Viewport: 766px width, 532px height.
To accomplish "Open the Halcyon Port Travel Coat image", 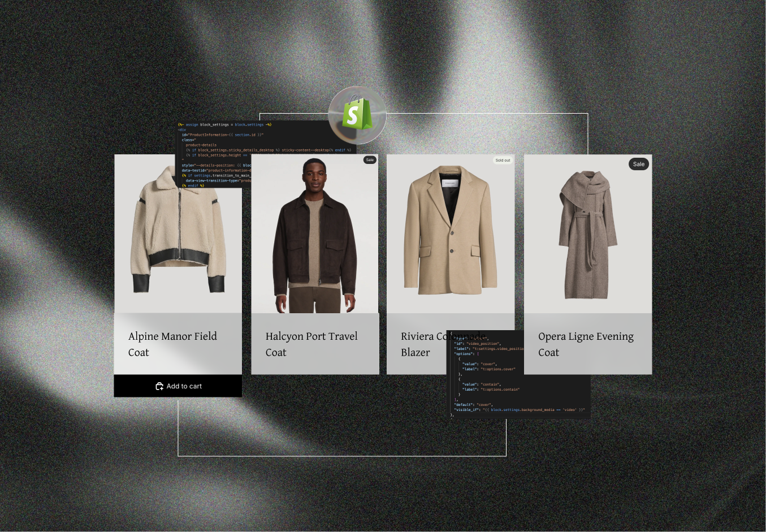I will [315, 233].
